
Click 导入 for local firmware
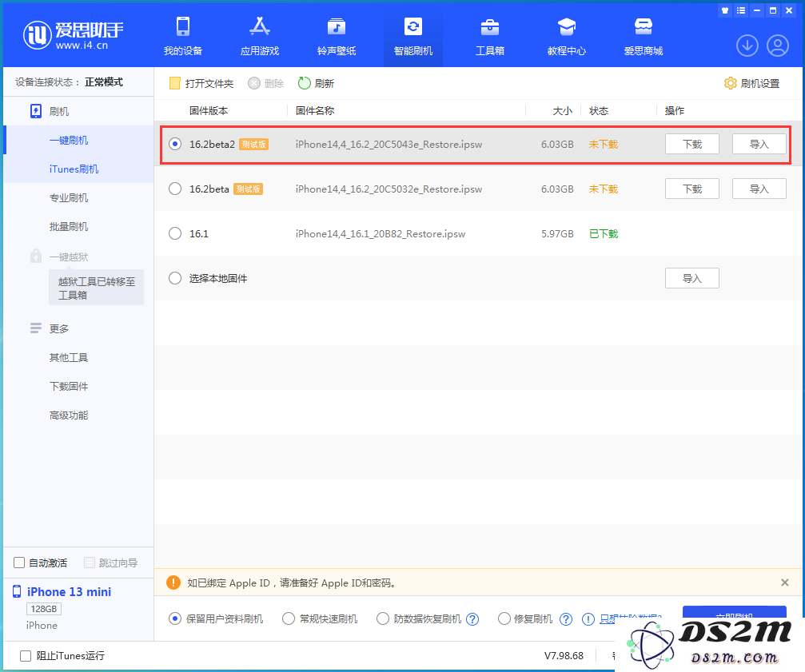[x=692, y=278]
